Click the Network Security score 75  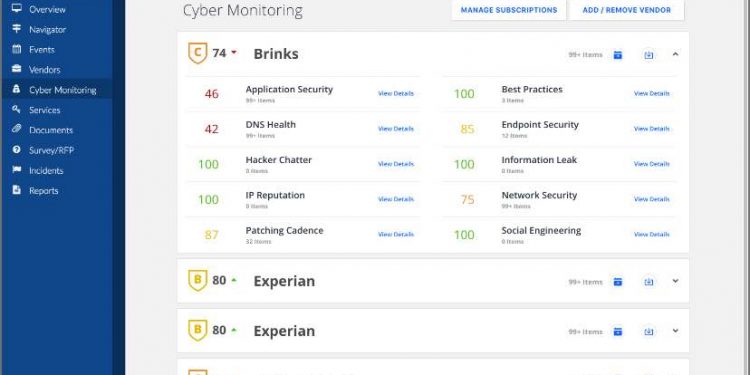click(x=467, y=199)
